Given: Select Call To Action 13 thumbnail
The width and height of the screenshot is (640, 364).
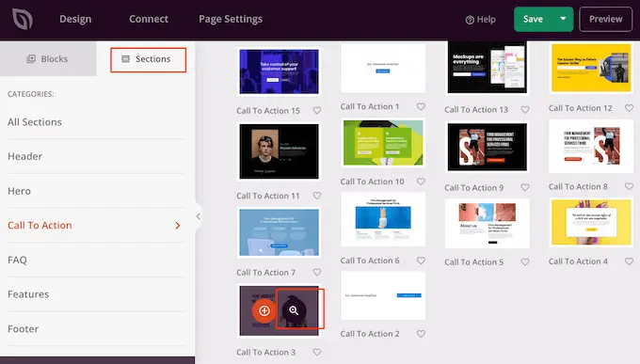Looking at the screenshot, I should (x=488, y=68).
